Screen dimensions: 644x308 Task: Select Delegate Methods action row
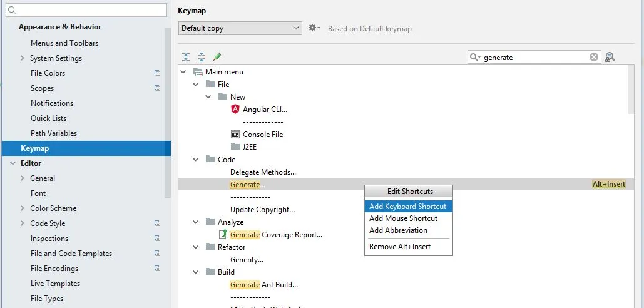[x=263, y=172]
